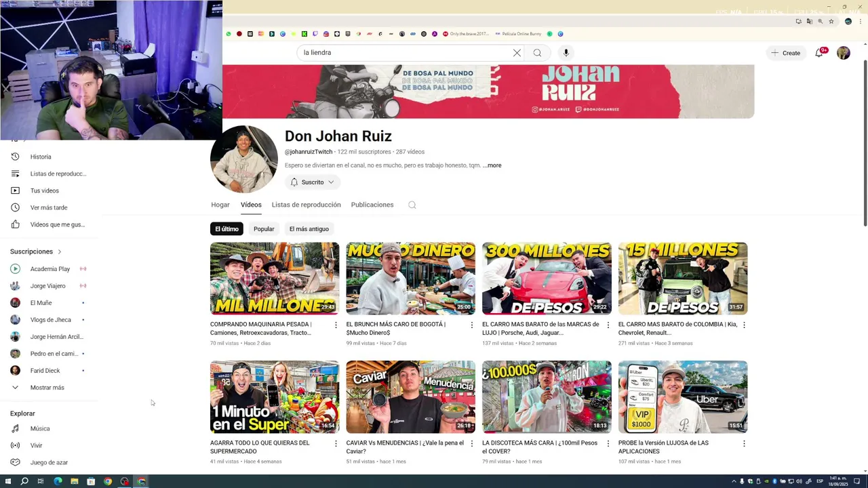
Task: Open options for CARRO MAS BARATO MARCAS DE LUJO
Action: click(x=608, y=325)
